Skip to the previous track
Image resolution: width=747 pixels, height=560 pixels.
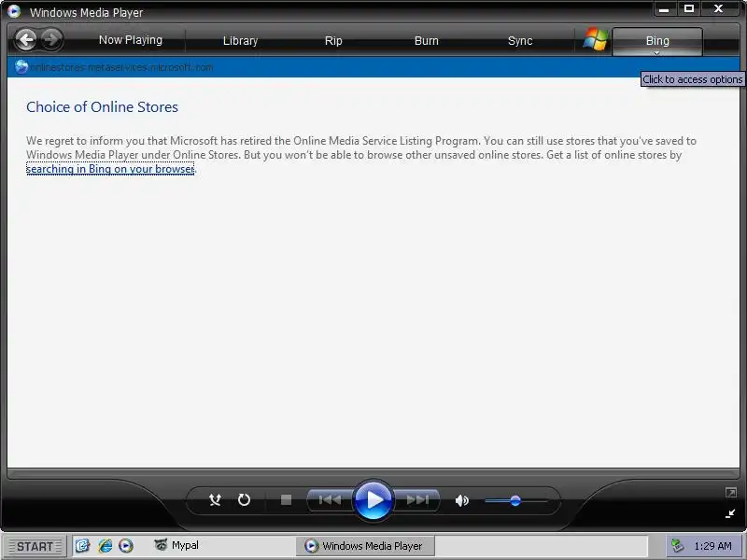pos(330,500)
